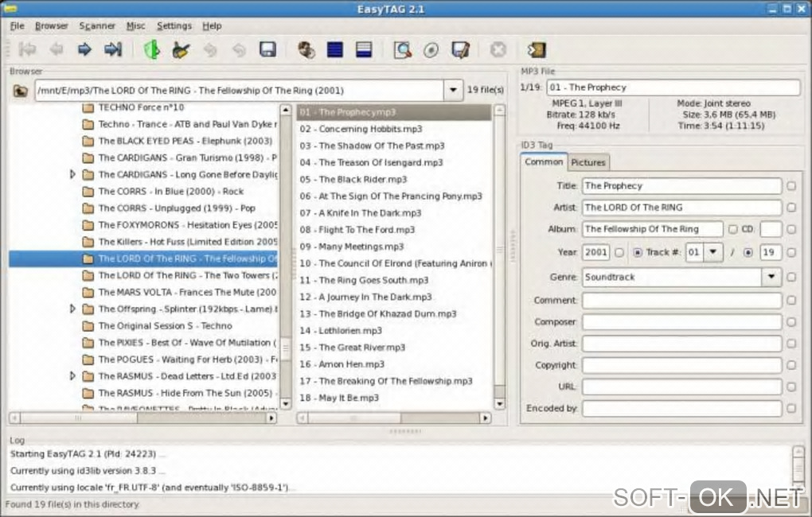Select radio button before total tracks 19

[748, 253]
